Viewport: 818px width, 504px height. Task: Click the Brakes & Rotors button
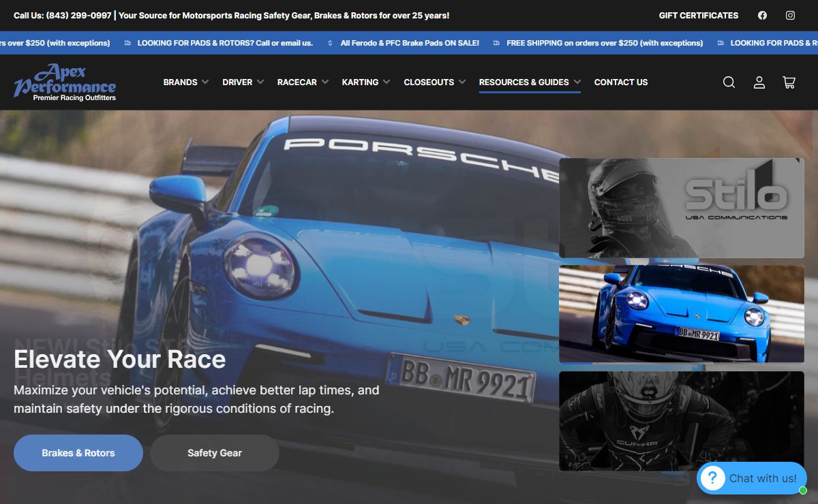coord(78,453)
